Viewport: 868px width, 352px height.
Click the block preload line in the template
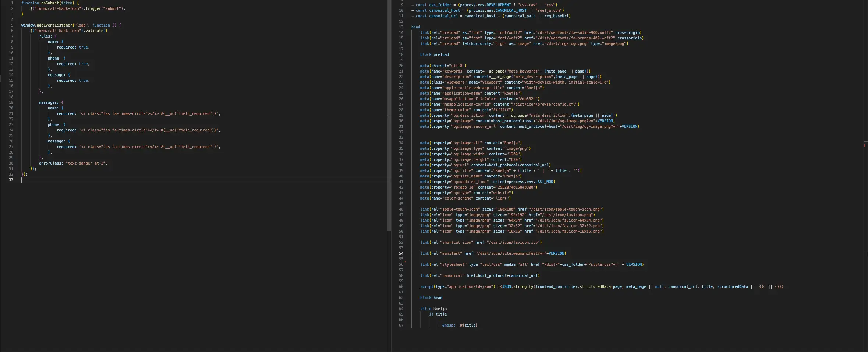(x=434, y=54)
